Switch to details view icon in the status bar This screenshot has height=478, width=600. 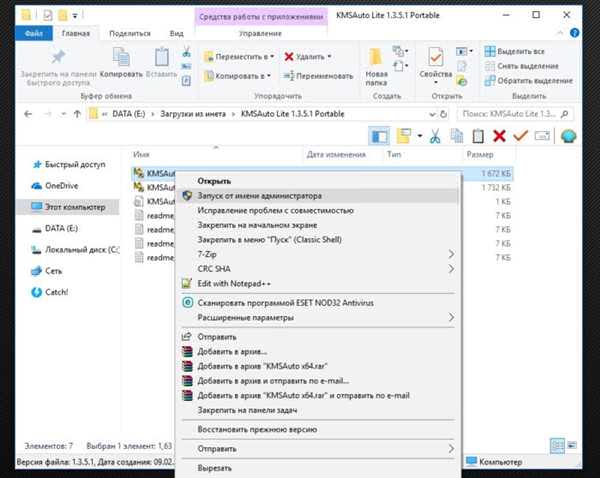[x=557, y=445]
